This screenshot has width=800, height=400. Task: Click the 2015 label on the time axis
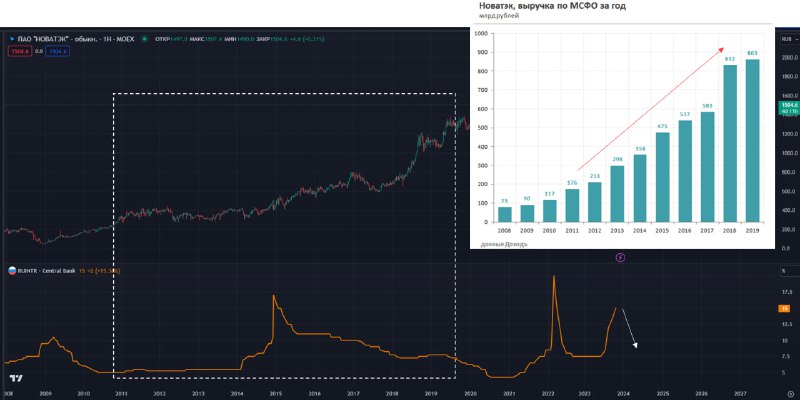pyautogui.click(x=276, y=394)
